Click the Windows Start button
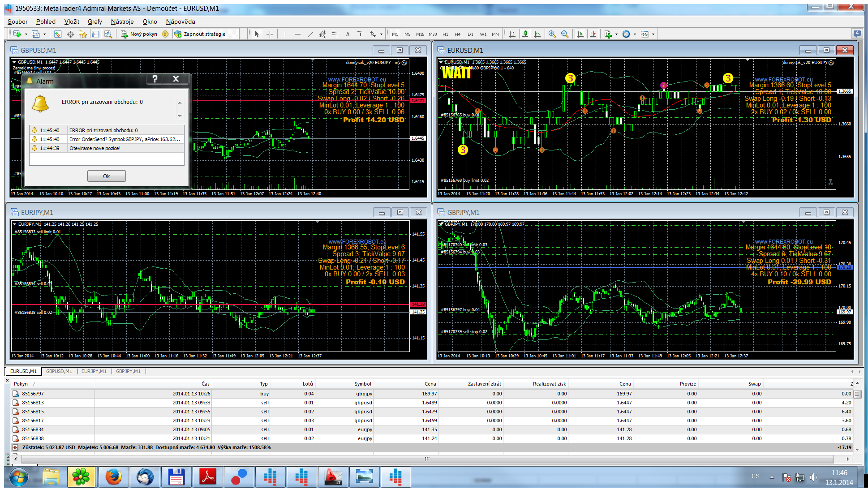The width and height of the screenshot is (868, 489). click(18, 477)
